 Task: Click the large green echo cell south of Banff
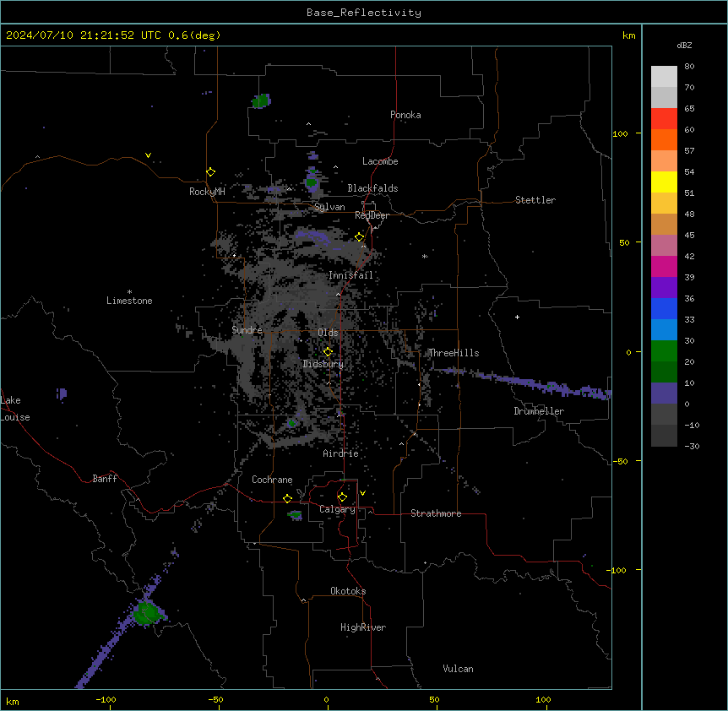pyautogui.click(x=148, y=612)
